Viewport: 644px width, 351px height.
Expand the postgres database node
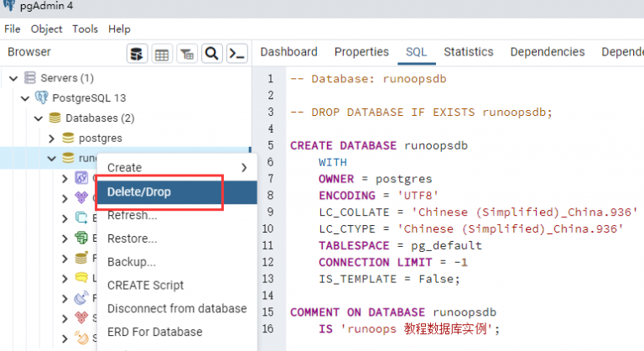click(x=52, y=138)
